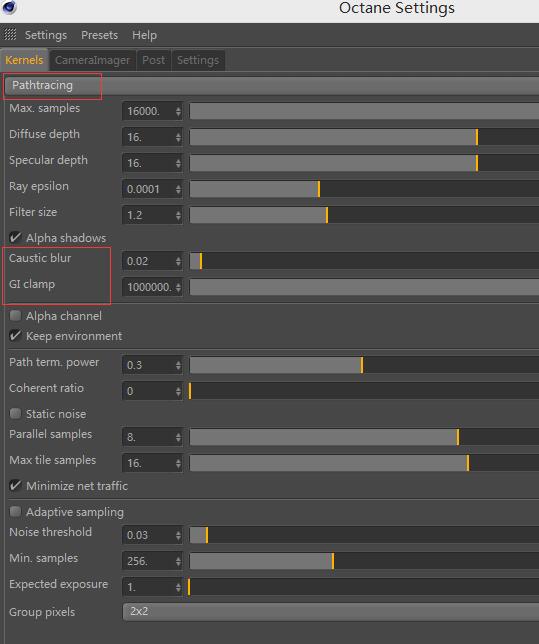Switch to the CameraImager tab
The width and height of the screenshot is (539, 644).
click(x=92, y=60)
